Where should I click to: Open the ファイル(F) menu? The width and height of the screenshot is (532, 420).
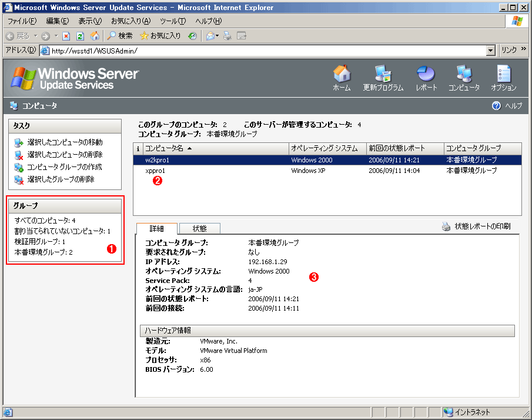22,21
